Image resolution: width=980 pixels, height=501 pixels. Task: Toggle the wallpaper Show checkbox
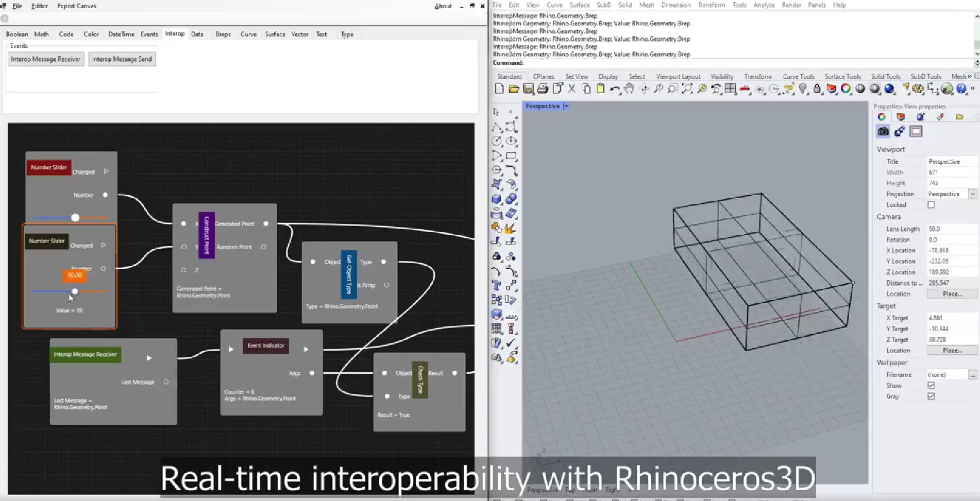pos(931,386)
